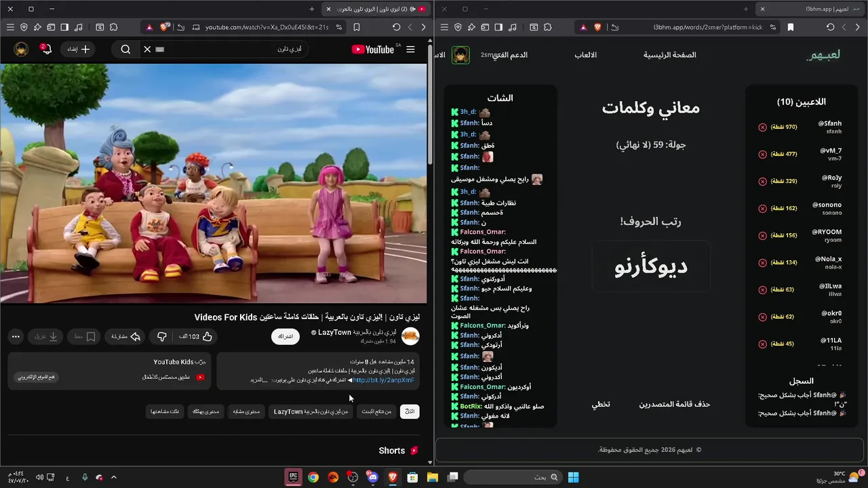Open Epic Games from the taskbar
Image resolution: width=868 pixels, height=488 pixels.
coord(293,477)
